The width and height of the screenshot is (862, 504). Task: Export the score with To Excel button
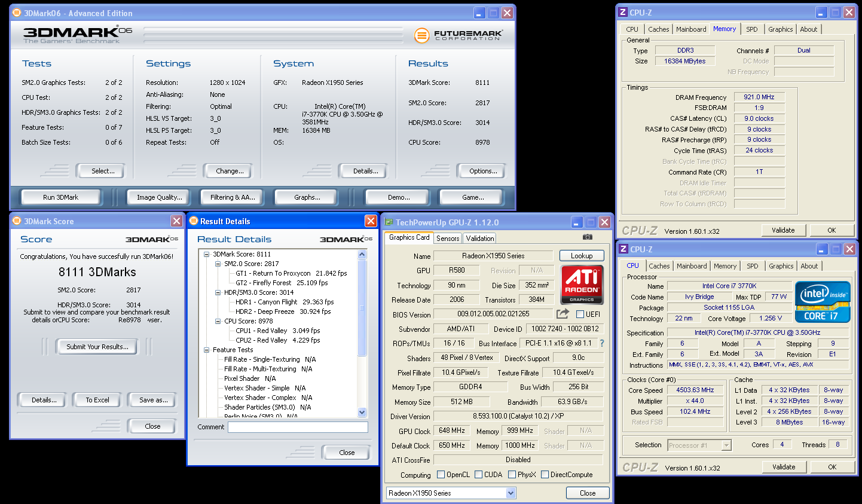click(x=97, y=400)
